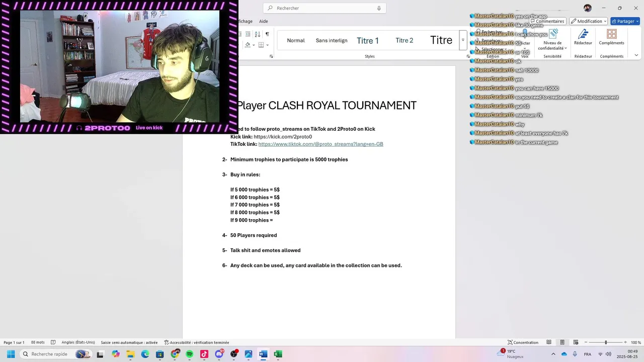The image size is (644, 362).
Task: Toggle the paragraph marks (¶) display
Action: (x=267, y=34)
